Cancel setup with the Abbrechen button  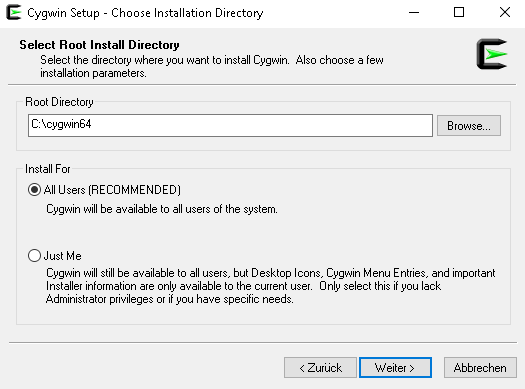480,368
